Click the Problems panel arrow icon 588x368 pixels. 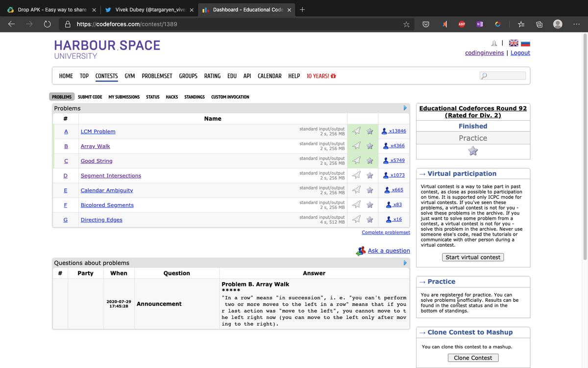(405, 108)
